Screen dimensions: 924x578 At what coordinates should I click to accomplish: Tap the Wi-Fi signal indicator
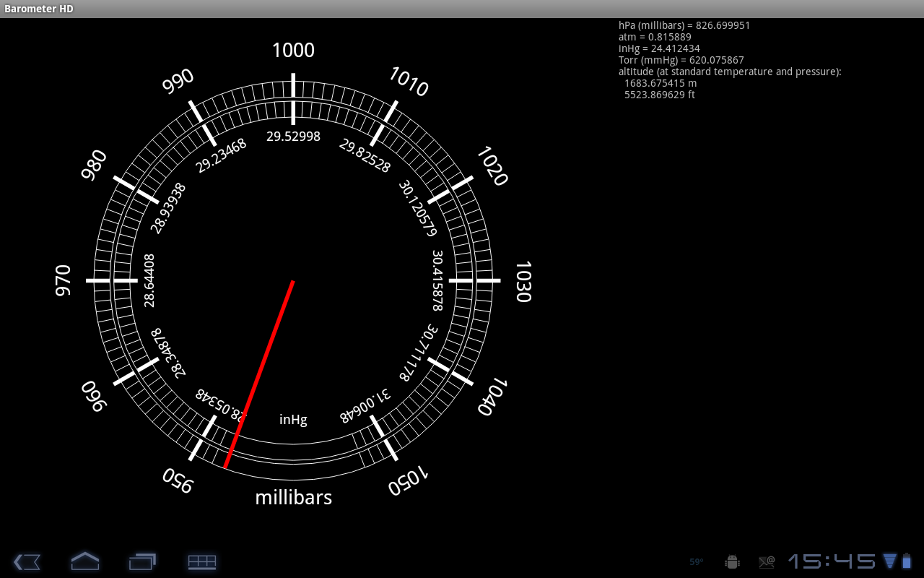coord(889,561)
